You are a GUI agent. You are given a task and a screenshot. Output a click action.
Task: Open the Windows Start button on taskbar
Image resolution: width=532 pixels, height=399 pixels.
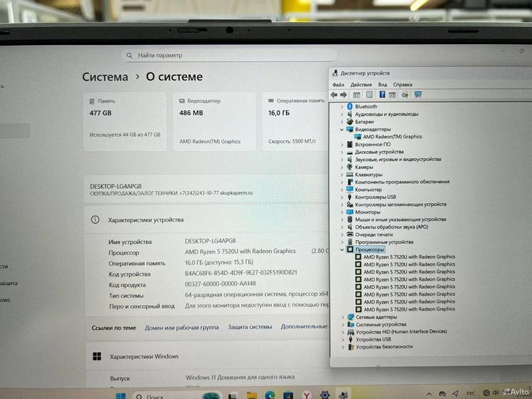121,396
